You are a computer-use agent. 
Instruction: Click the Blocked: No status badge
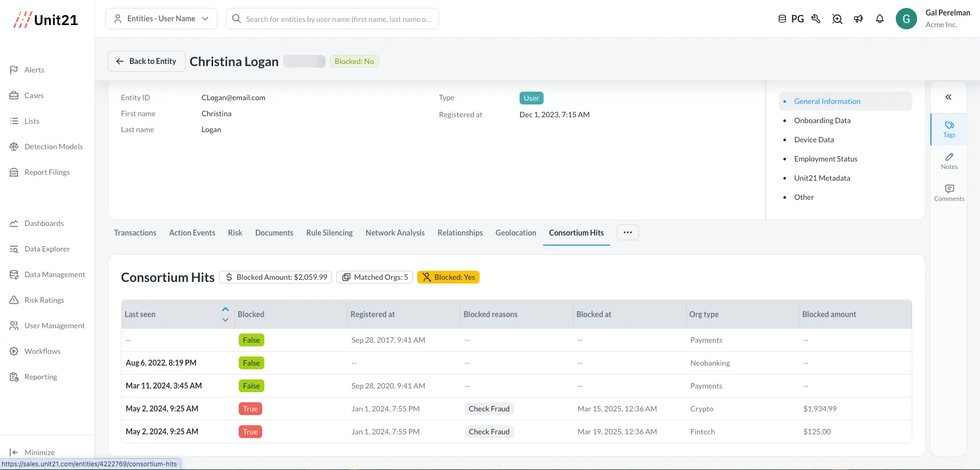tap(354, 61)
